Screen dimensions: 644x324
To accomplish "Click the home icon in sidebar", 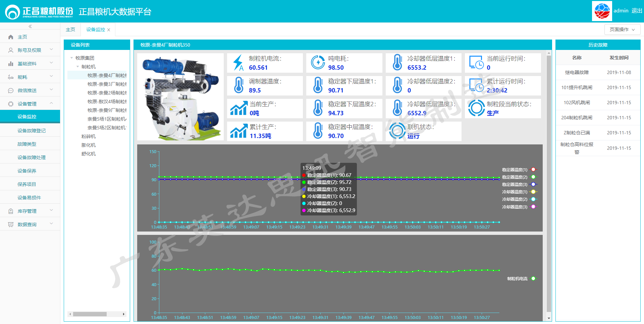I will [11, 37].
